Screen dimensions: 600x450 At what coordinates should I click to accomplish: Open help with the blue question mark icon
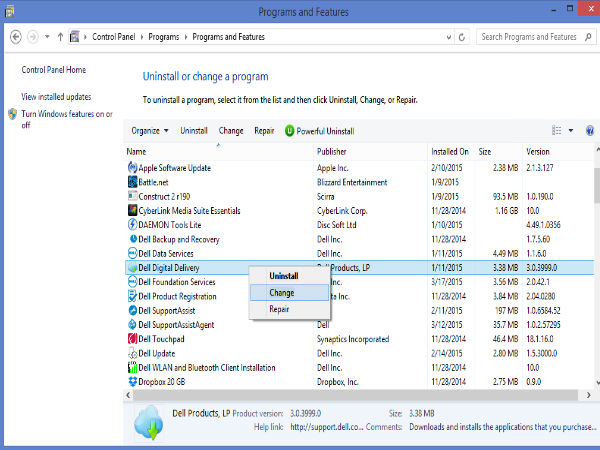tap(590, 130)
